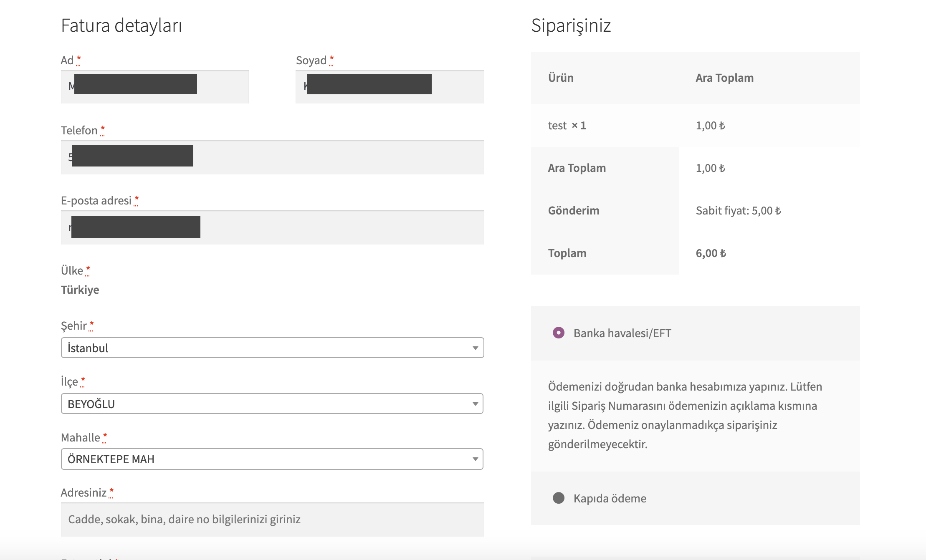Open the Şehir dropdown showing İstanbul
Viewport: 926px width, 560px height.
click(267, 348)
